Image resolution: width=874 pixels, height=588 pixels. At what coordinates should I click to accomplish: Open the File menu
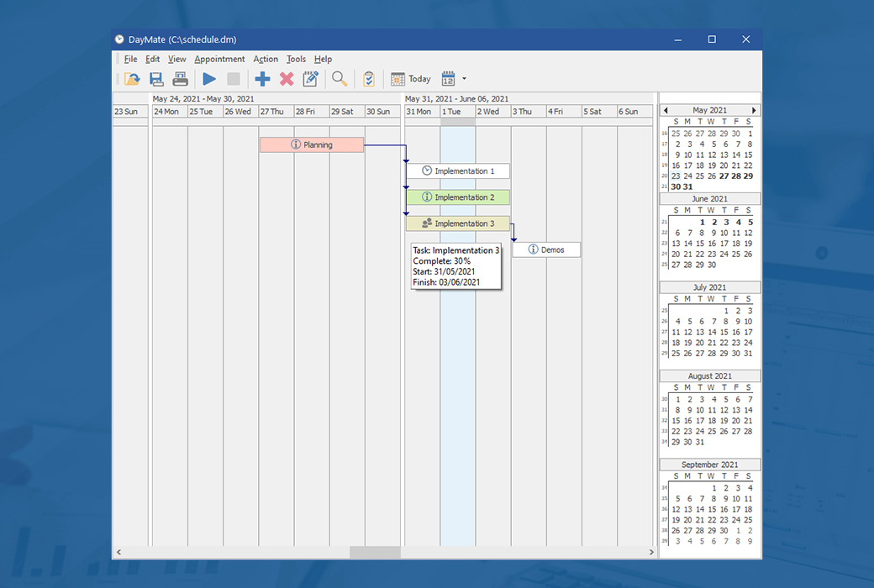tap(130, 59)
